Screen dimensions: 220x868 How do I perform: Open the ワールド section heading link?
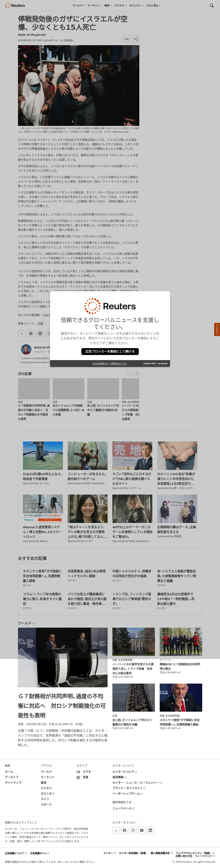pos(26,623)
